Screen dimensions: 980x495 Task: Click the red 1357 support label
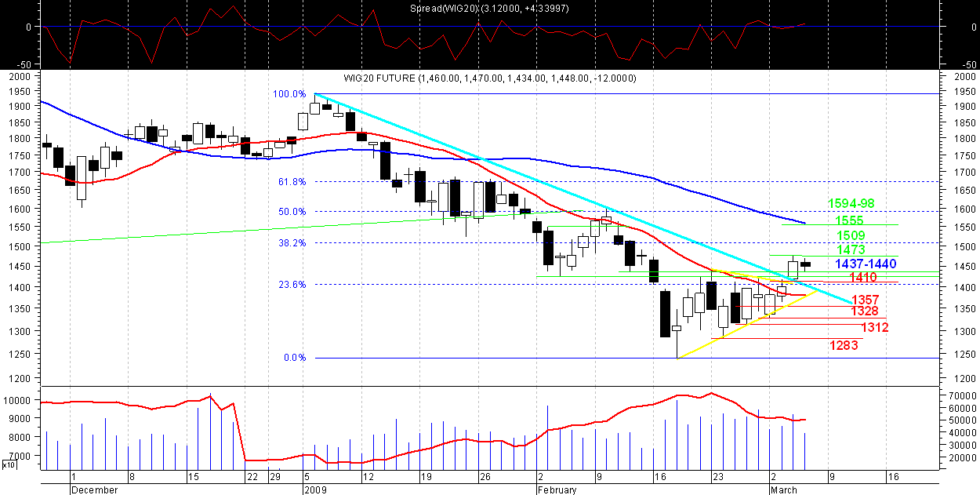point(866,300)
